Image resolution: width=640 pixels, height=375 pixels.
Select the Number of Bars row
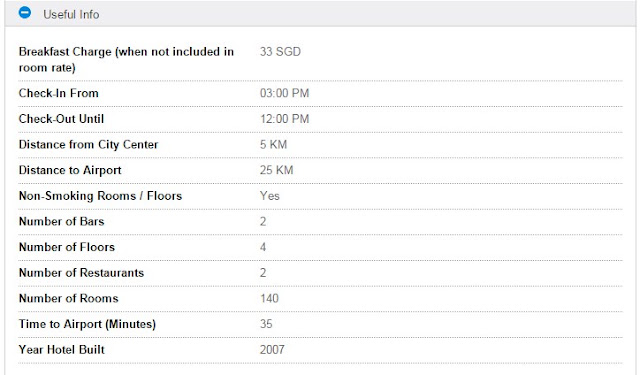click(320, 222)
